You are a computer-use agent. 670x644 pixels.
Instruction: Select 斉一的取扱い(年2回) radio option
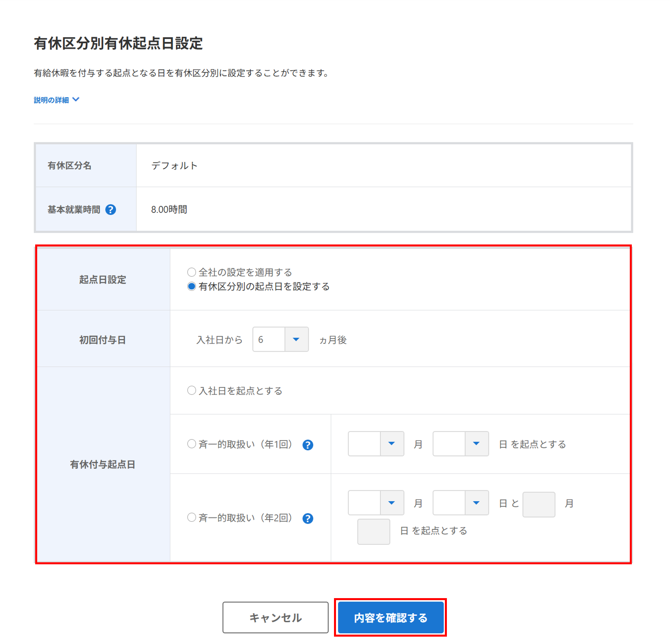(x=191, y=517)
